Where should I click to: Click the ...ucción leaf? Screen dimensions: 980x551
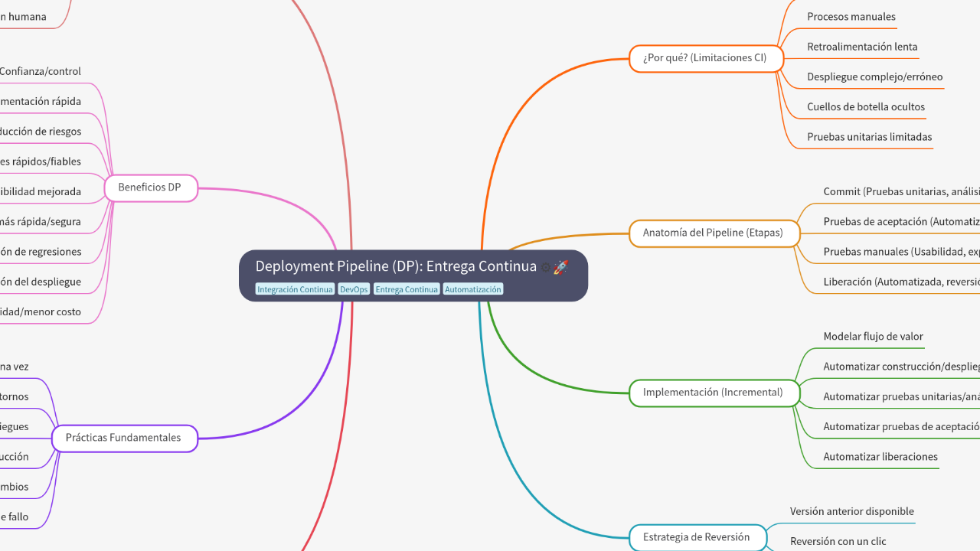15,457
